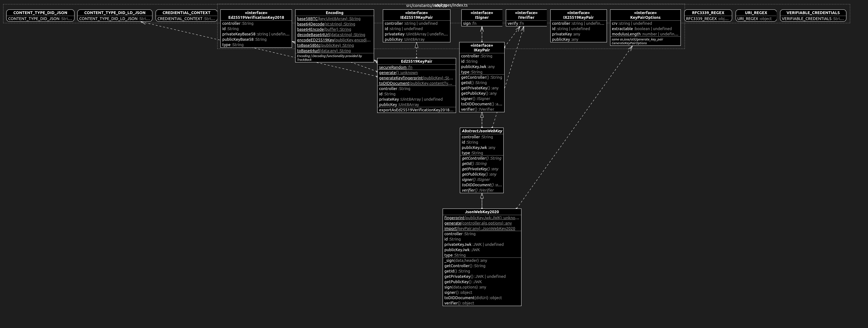Select the VERIFIABLE_CREDENTIALS constant node
The image size is (868, 328).
pyautogui.click(x=813, y=13)
